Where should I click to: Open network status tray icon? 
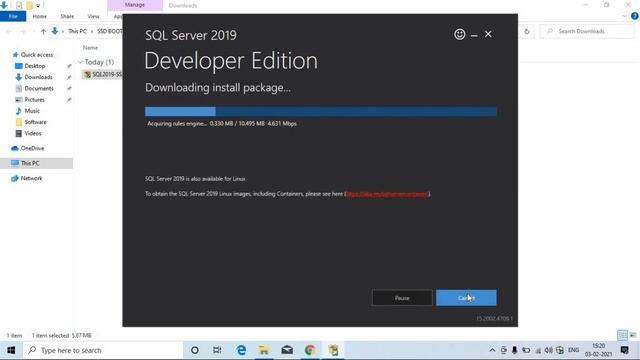click(538, 350)
